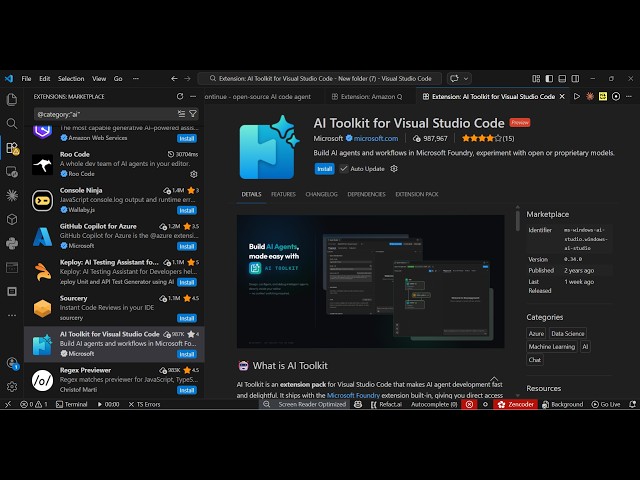Open the Copilot chat icon in title bar
Screen dimensions: 640x480
(x=454, y=78)
